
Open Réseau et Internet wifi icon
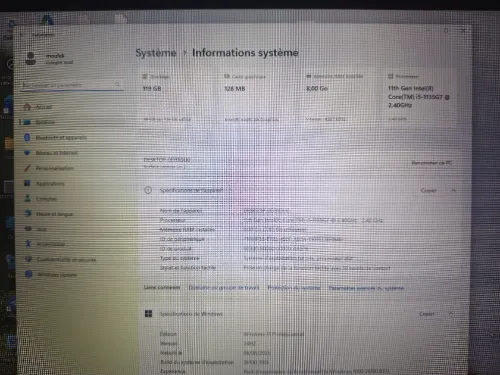point(27,153)
